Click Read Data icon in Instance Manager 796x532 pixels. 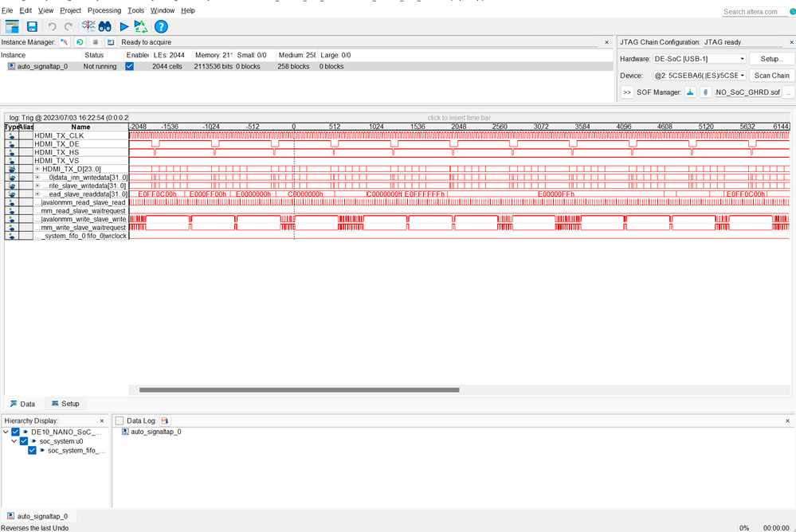[111, 42]
